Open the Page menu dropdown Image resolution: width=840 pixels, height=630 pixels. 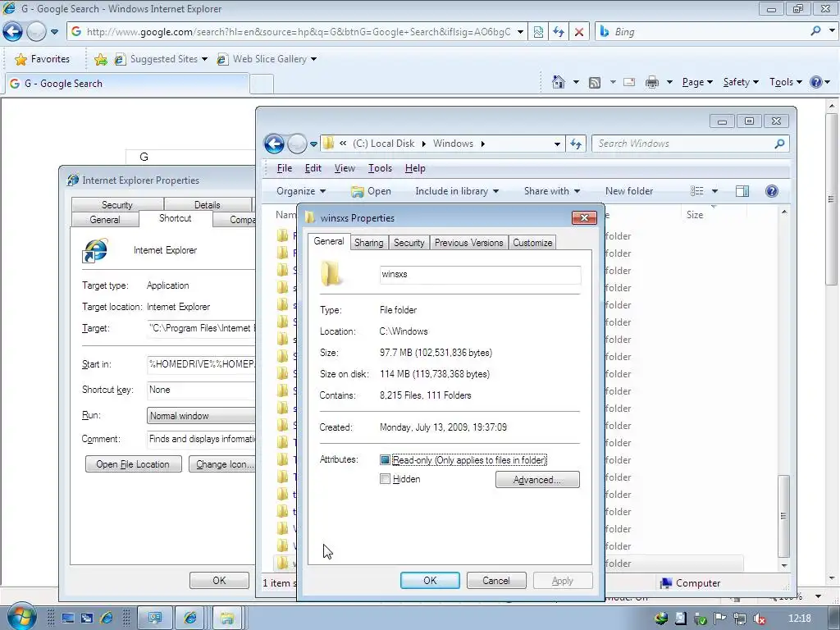[x=697, y=82]
